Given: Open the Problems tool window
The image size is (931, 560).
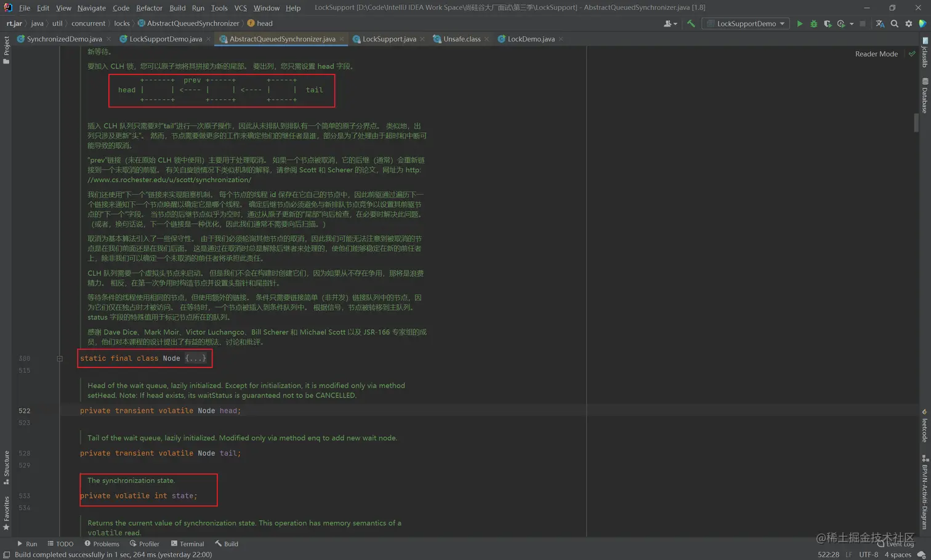Looking at the screenshot, I should click(102, 544).
